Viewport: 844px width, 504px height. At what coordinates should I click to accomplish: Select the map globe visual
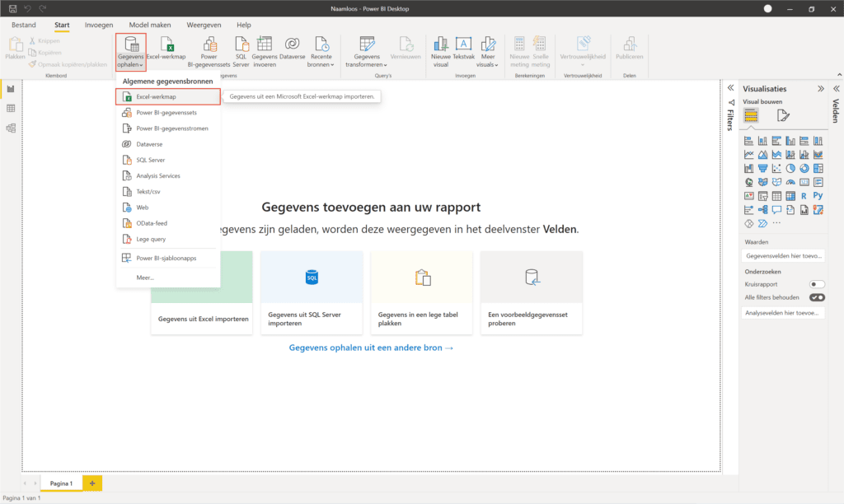(748, 182)
